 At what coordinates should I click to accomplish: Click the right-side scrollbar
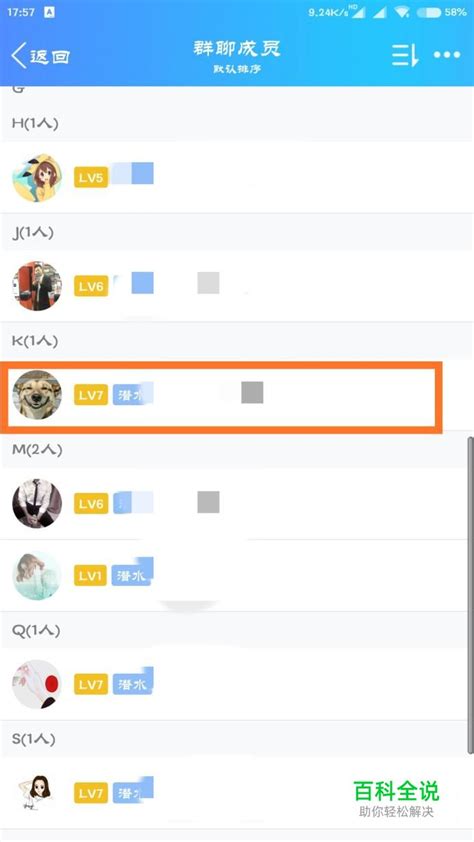(470, 596)
